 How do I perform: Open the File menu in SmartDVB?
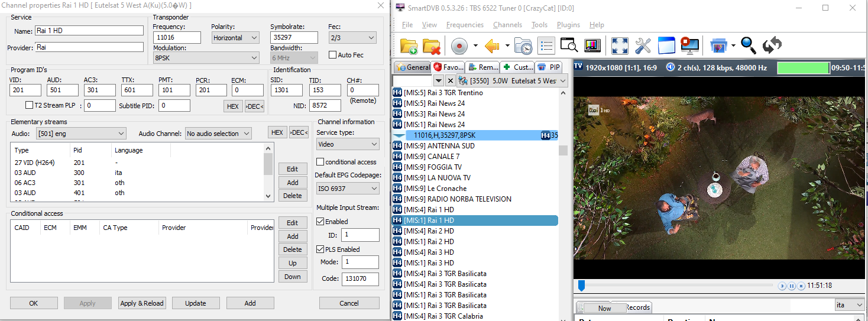pos(407,25)
